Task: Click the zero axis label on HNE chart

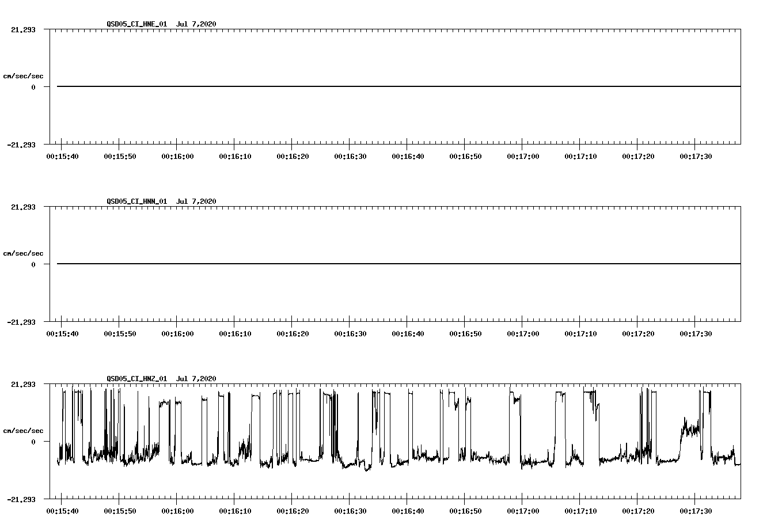Action: point(33,87)
